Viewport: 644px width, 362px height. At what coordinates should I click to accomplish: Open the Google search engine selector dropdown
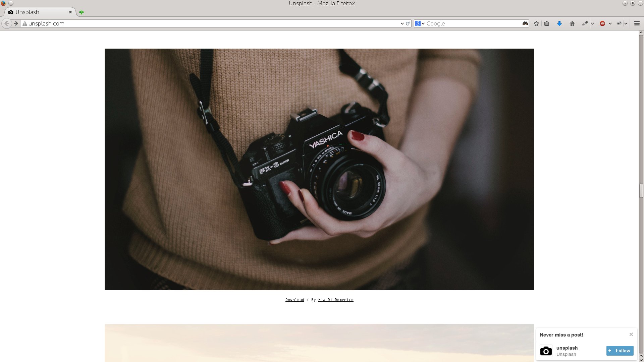click(x=420, y=23)
